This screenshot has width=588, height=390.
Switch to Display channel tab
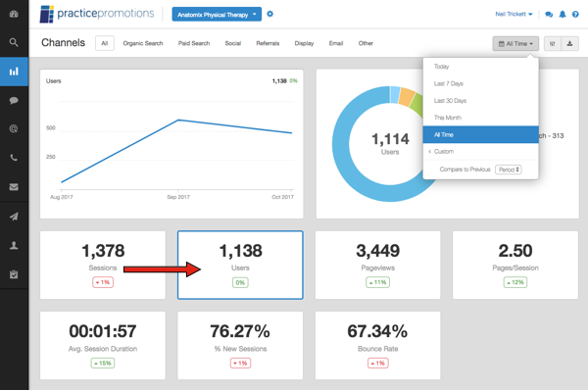coord(304,43)
